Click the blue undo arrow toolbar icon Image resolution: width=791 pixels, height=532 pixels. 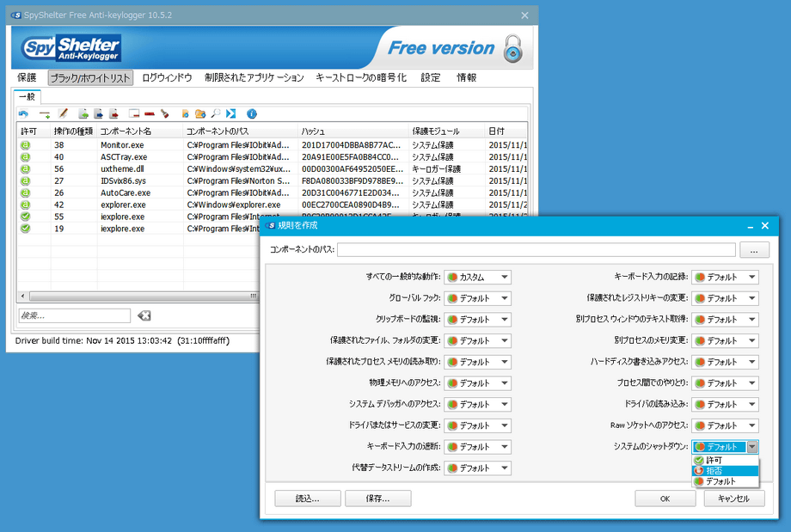coord(24,114)
